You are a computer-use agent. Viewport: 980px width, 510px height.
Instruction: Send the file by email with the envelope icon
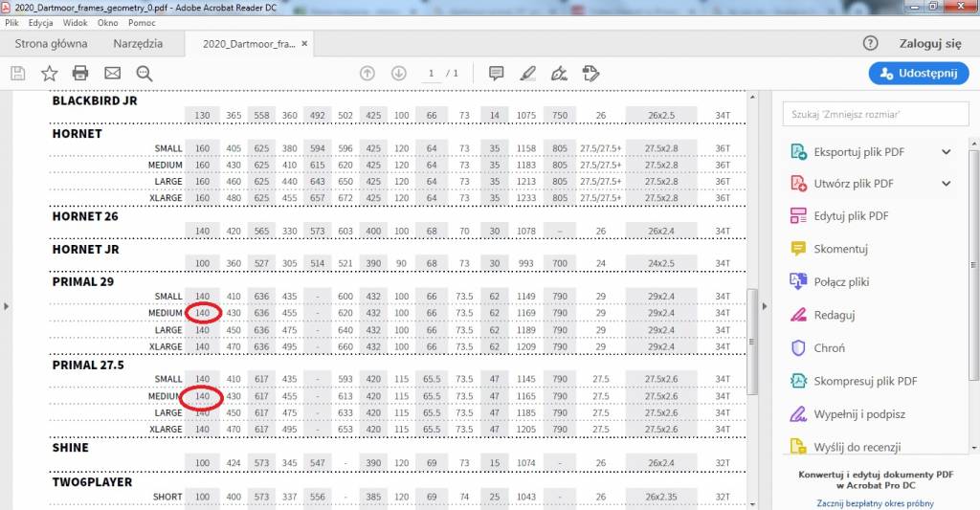[x=113, y=73]
